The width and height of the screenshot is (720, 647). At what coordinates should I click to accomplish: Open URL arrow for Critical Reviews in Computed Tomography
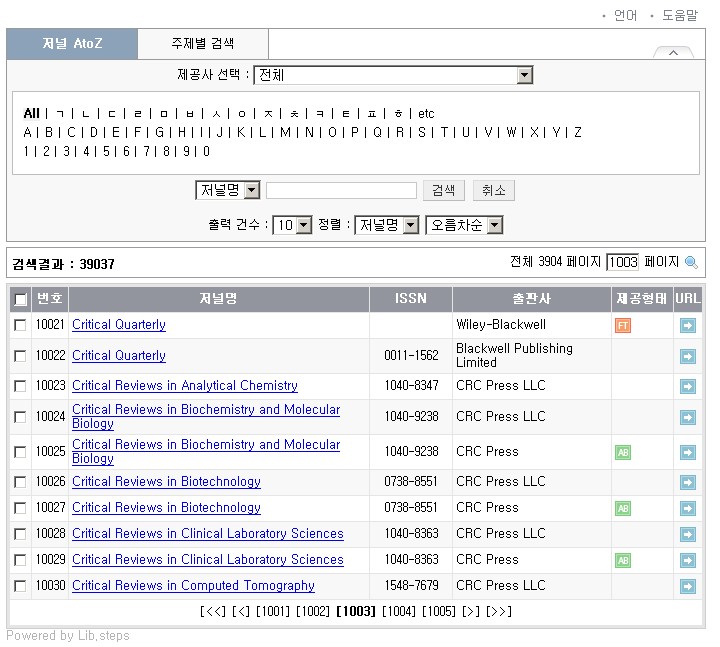(x=687, y=586)
